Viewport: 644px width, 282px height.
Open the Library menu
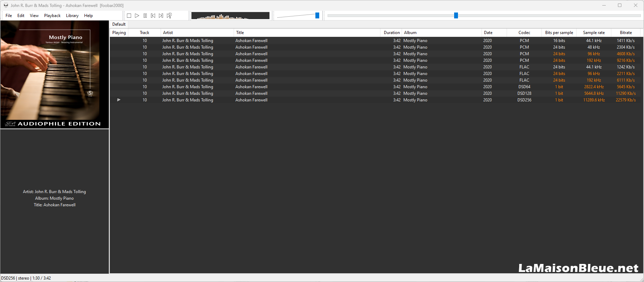72,16
